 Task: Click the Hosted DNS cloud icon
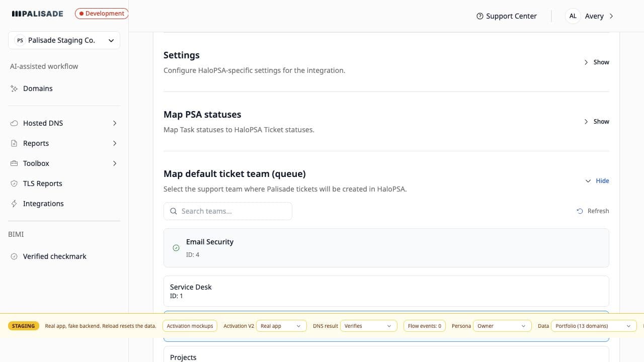[14, 123]
